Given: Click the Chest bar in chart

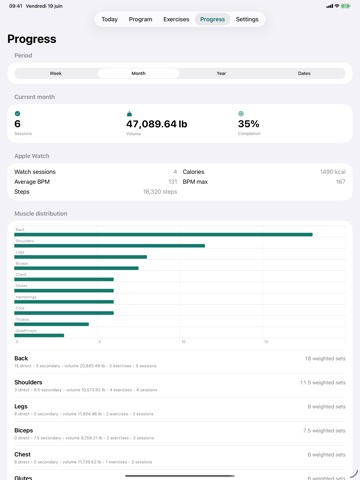Looking at the screenshot, I should [x=64, y=279].
